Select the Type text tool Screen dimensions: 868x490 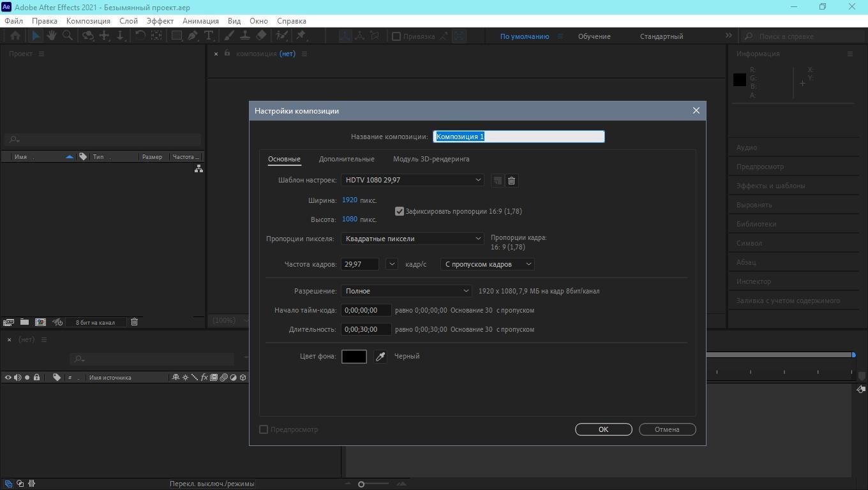pyautogui.click(x=209, y=36)
